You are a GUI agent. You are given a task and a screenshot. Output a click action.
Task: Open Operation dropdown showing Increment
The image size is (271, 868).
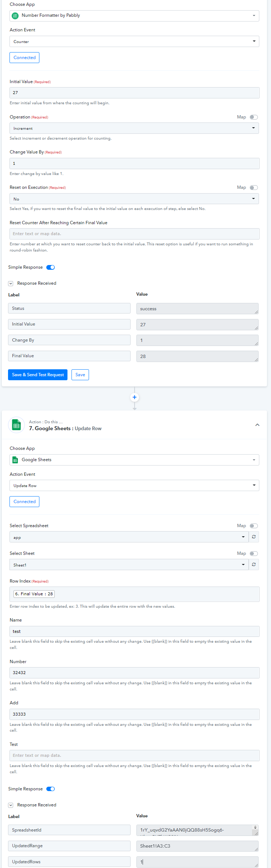coord(134,128)
